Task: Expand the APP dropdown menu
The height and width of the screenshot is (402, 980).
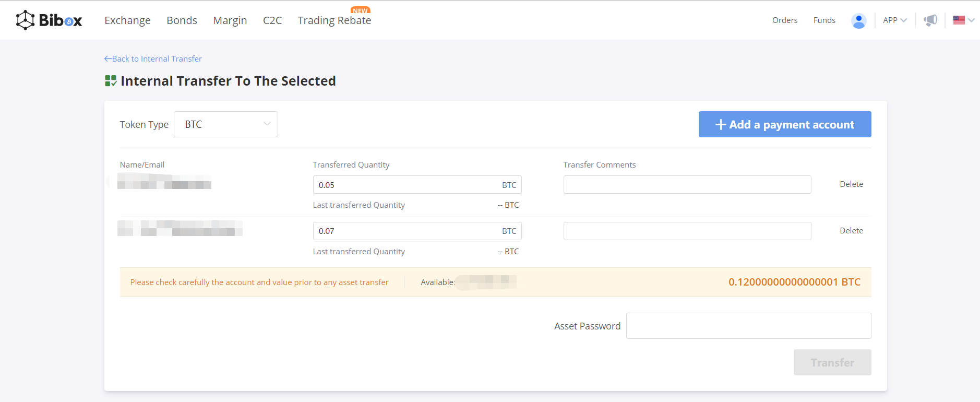Action: 894,20
